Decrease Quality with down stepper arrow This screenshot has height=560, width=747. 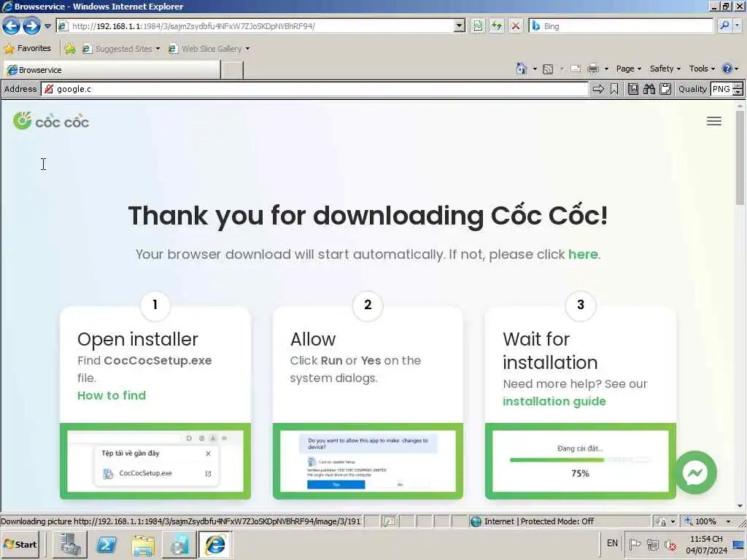pos(738,92)
